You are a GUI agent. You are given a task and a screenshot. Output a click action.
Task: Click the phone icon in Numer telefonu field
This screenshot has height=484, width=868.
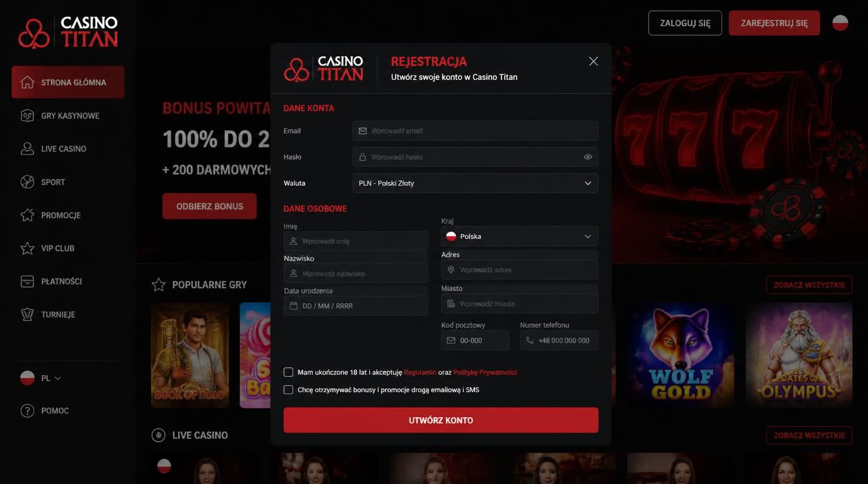[529, 340]
